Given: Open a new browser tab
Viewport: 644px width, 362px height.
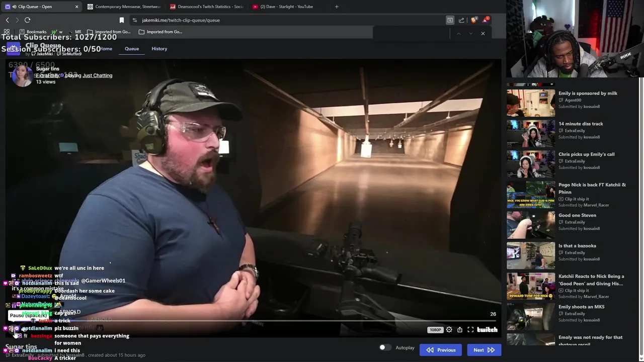Looking at the screenshot, I should tap(337, 7).
